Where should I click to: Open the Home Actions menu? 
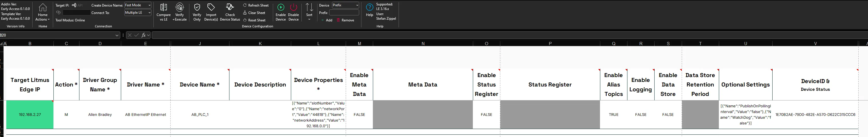point(43,13)
